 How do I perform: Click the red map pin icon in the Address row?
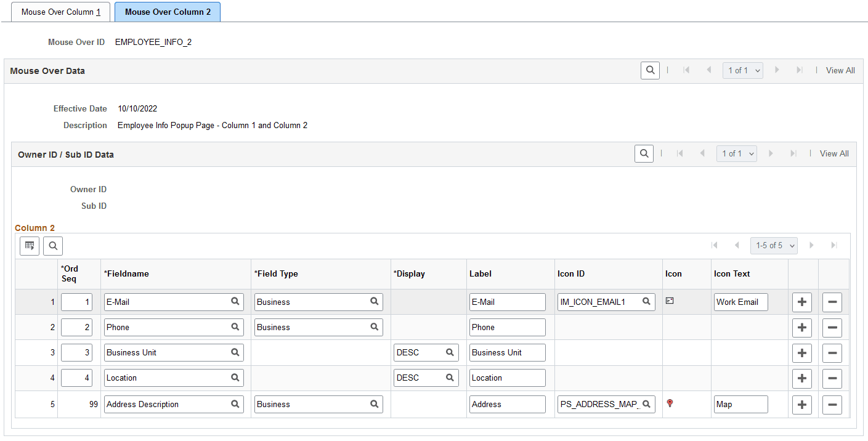pyautogui.click(x=670, y=403)
